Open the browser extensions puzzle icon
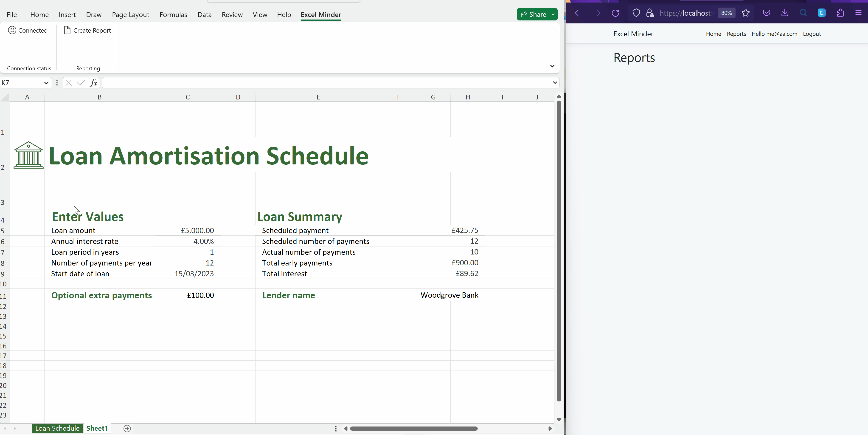Viewport: 868px width, 435px height. pos(840,13)
